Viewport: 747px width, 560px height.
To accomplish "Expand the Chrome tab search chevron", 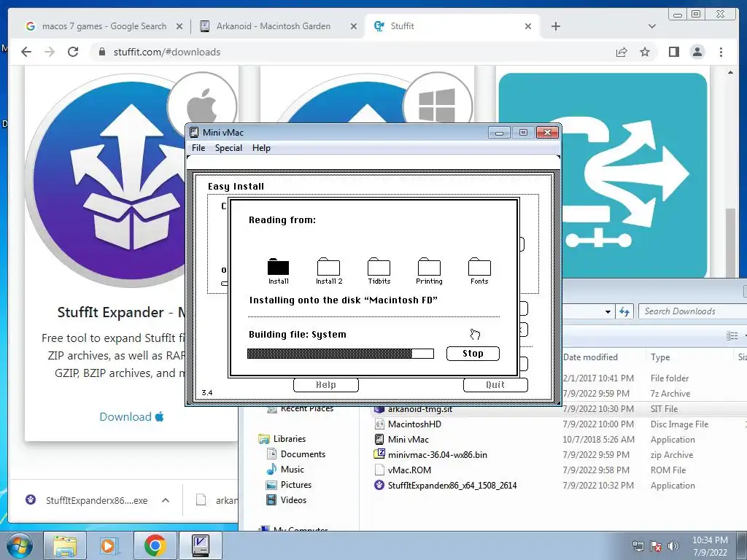I will [652, 26].
